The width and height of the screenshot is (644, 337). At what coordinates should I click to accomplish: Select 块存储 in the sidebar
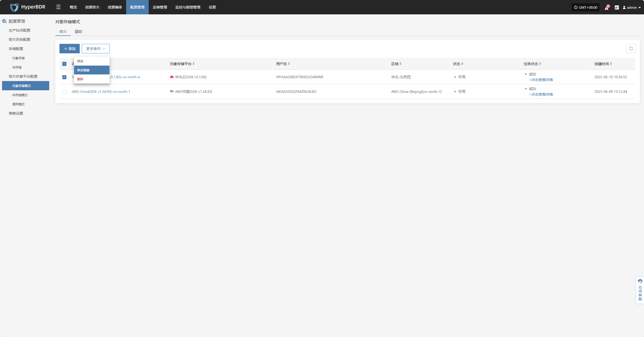(17, 67)
